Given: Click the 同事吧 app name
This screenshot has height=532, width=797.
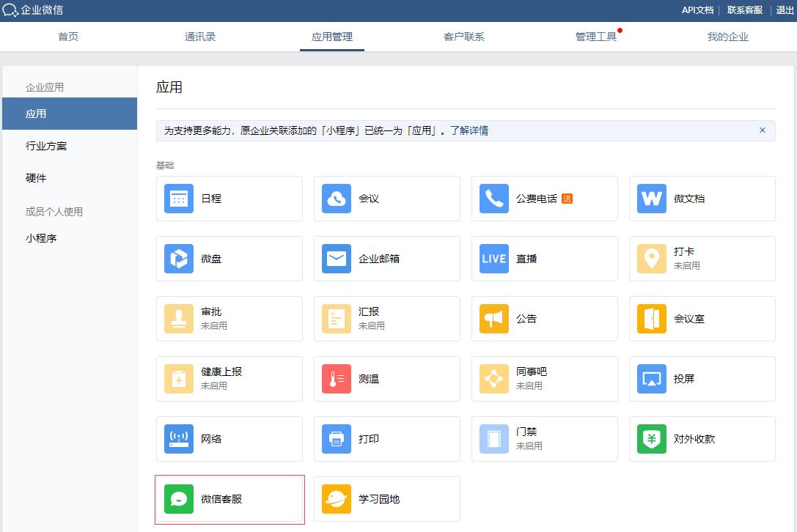Looking at the screenshot, I should 532,372.
